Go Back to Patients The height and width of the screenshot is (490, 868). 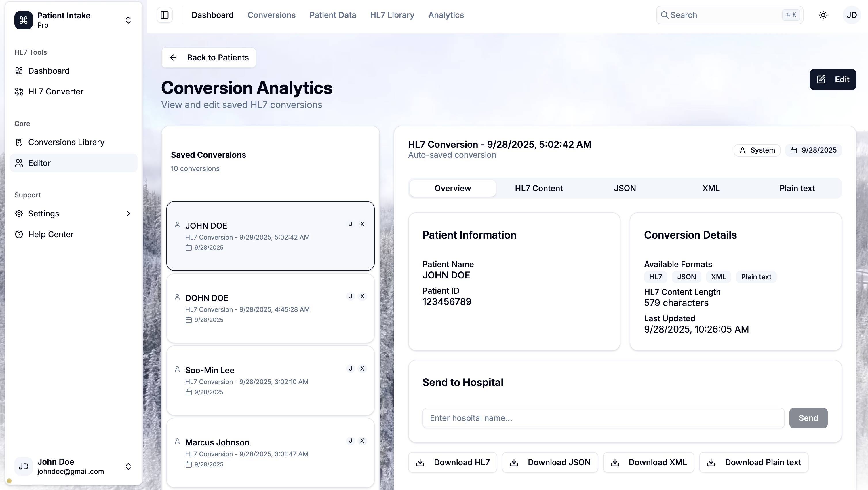click(x=209, y=58)
